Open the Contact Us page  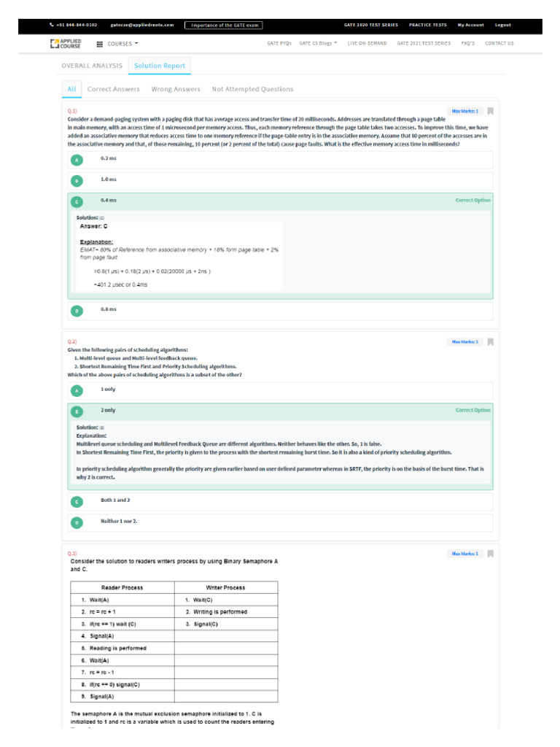click(499, 43)
